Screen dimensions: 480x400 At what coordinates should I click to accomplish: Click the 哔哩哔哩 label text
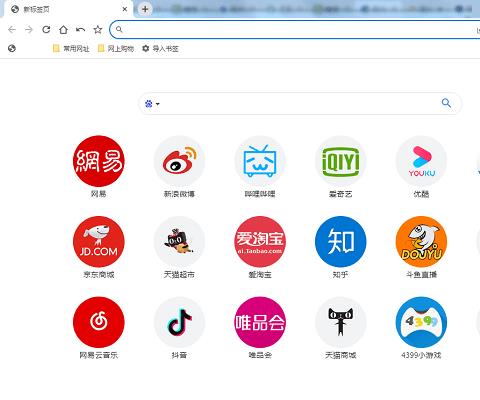coord(260,194)
